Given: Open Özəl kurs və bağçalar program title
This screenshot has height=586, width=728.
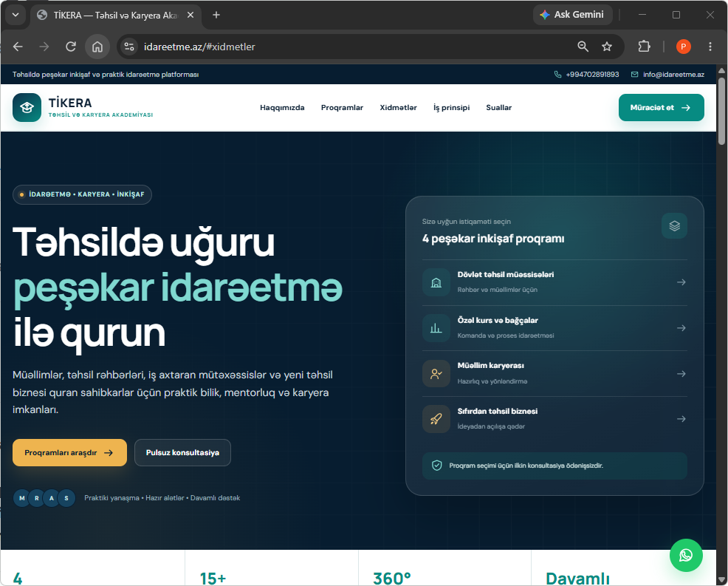Looking at the screenshot, I should tap(498, 320).
